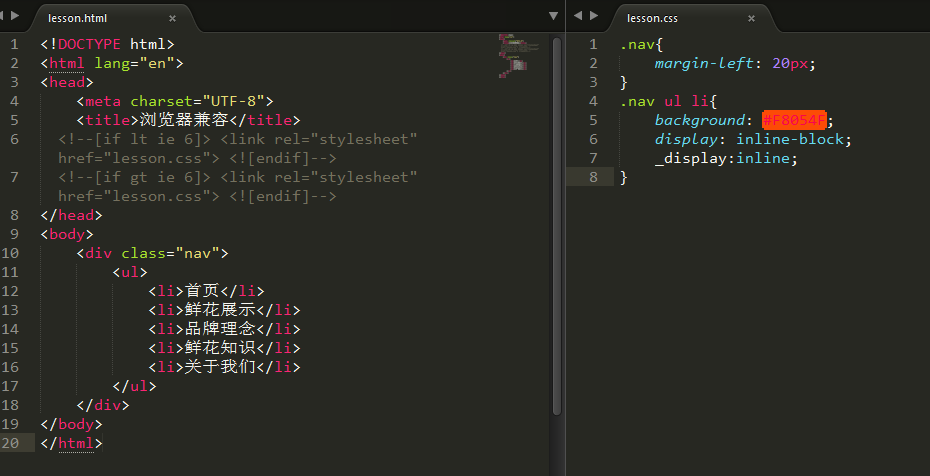
Task: Click the [if gt ie 6] comment
Action: coord(238,187)
